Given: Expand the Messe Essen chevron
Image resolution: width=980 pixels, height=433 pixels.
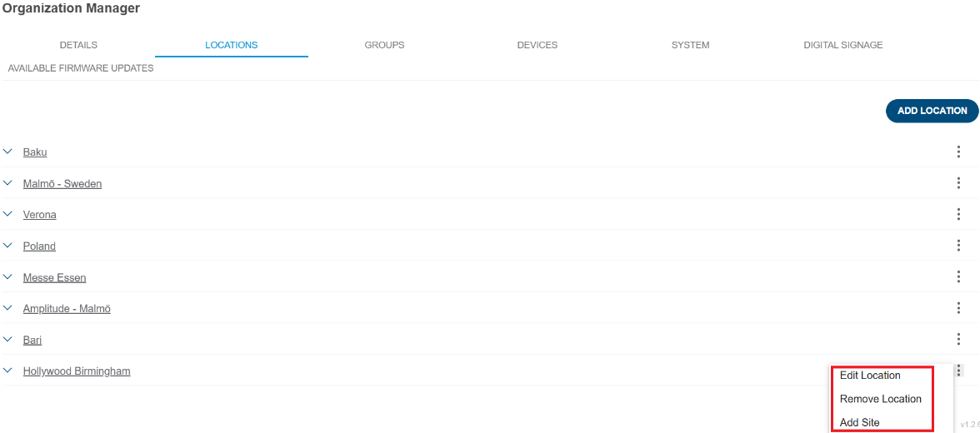Looking at the screenshot, I should [8, 276].
